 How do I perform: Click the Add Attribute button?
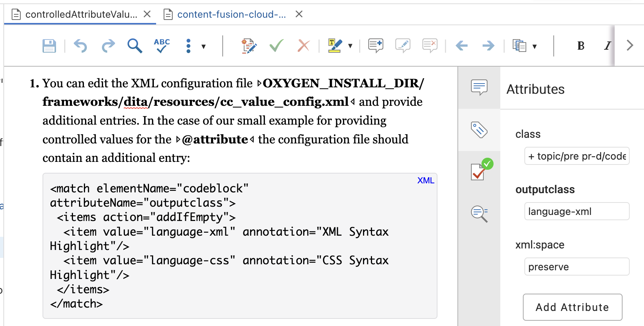pyautogui.click(x=572, y=307)
